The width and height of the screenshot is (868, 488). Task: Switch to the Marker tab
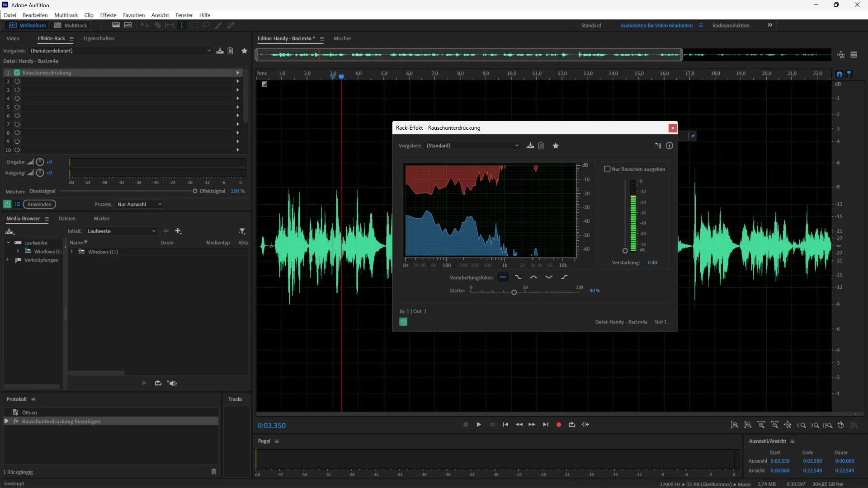coord(102,218)
